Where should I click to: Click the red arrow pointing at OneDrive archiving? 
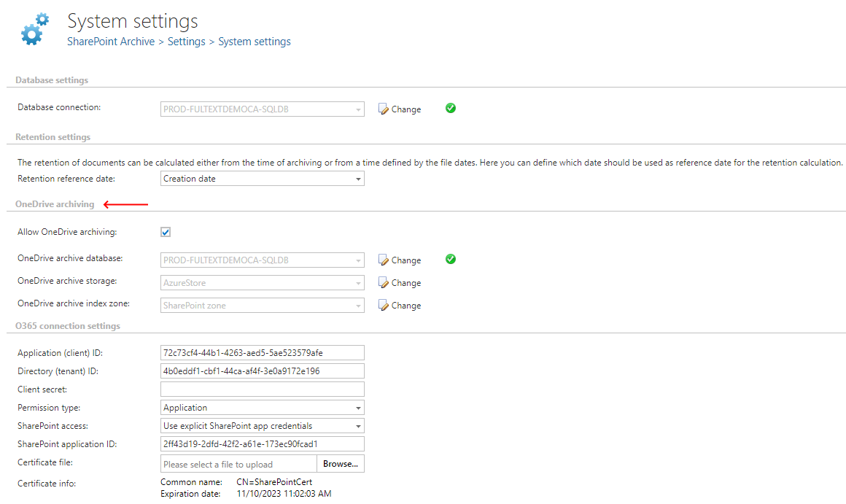[x=125, y=205]
